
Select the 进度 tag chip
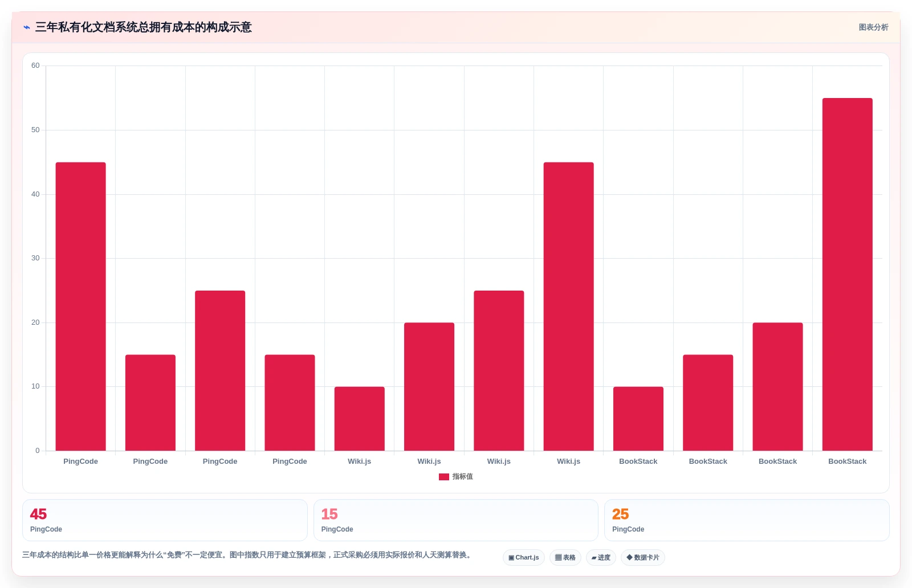click(601, 558)
